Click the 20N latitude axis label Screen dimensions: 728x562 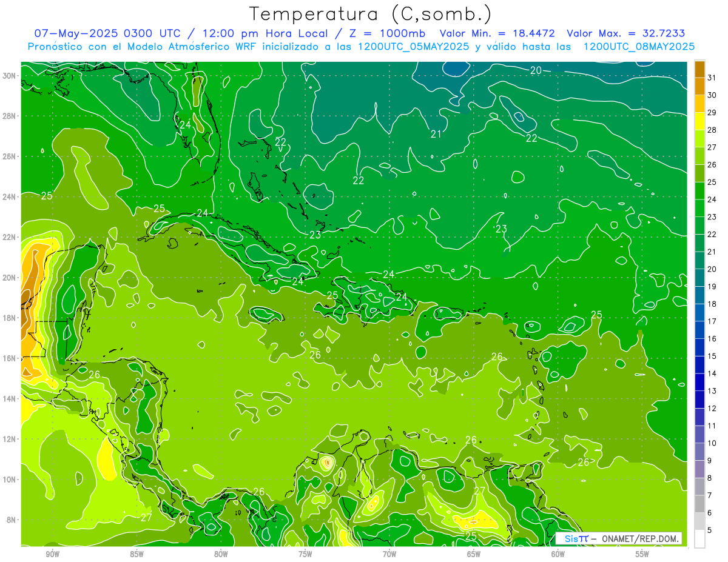9,278
